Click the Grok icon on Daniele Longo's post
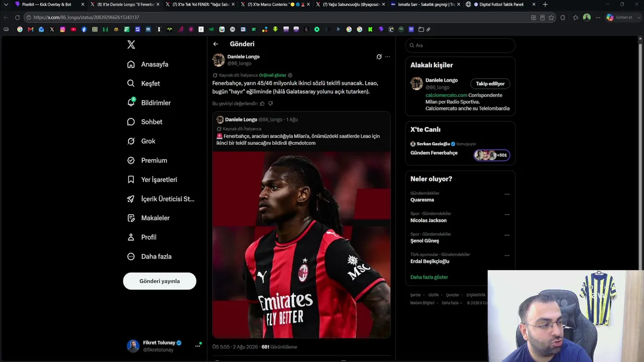This screenshot has height=362, width=644. [x=379, y=57]
